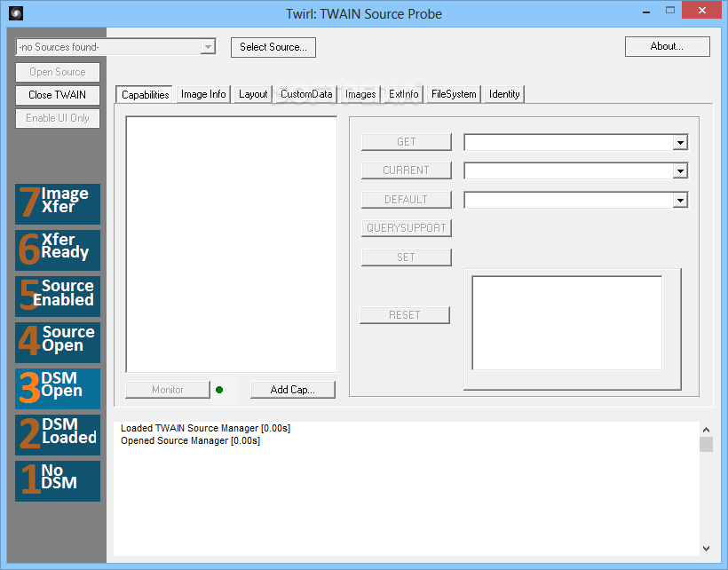Switch to the Image Info tab
This screenshot has width=728, height=570.
[x=203, y=94]
